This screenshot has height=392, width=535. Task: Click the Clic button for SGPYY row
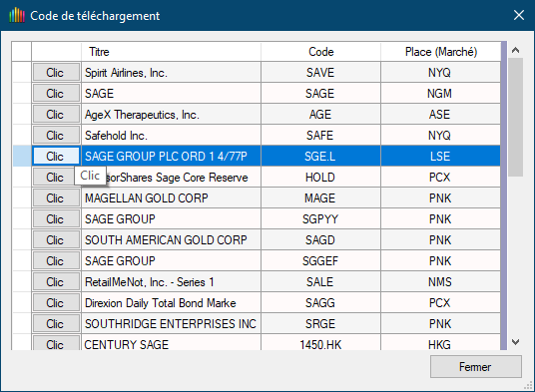56,218
